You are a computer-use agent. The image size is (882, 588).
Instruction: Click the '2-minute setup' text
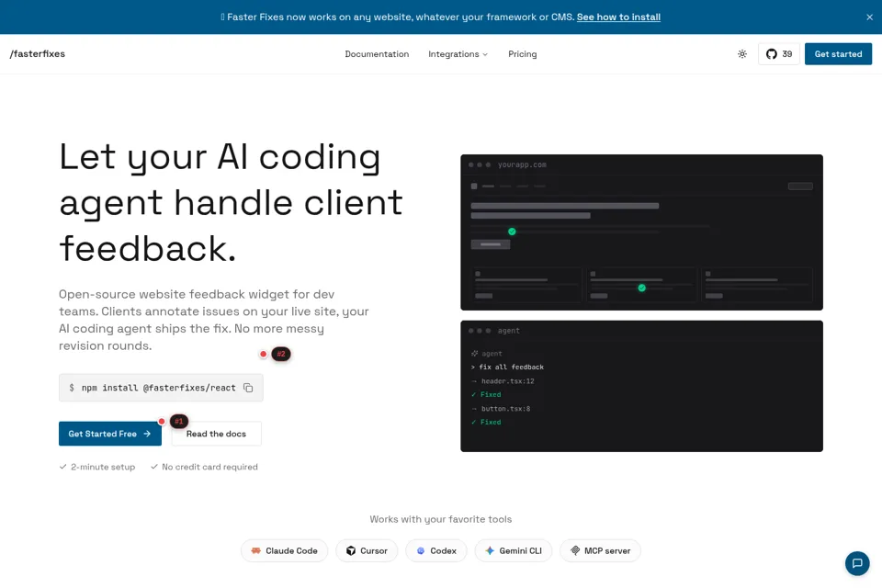pyautogui.click(x=103, y=467)
